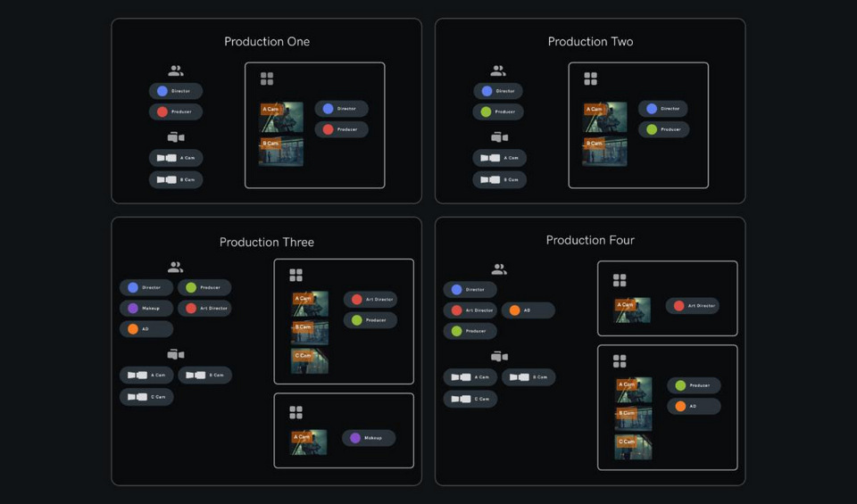Open the C Cam thumbnail in Production Three's room

(310, 360)
